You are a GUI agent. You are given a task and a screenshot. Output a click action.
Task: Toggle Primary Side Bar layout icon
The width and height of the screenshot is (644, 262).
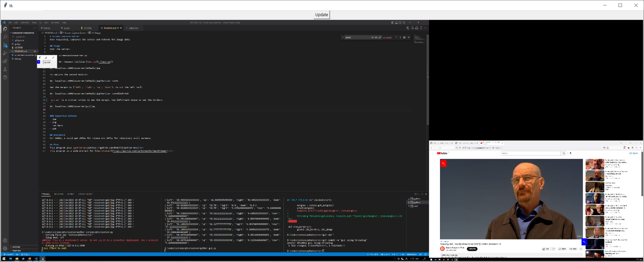[x=392, y=23]
